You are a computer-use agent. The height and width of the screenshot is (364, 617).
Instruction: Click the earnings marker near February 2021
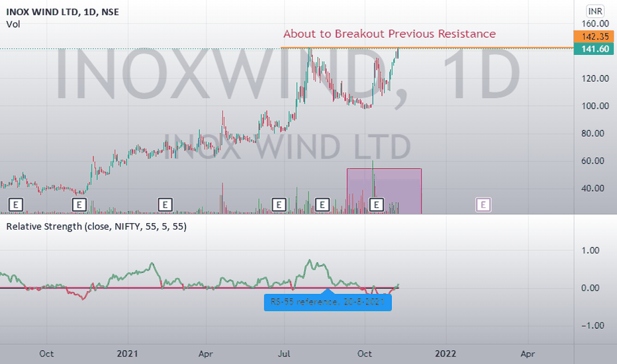pos(166,205)
